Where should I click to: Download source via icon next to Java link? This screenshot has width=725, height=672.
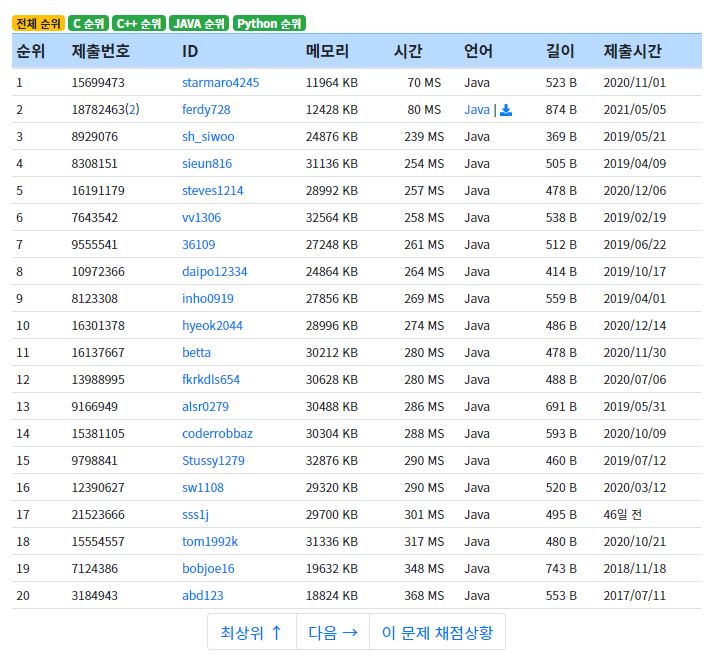(506, 110)
